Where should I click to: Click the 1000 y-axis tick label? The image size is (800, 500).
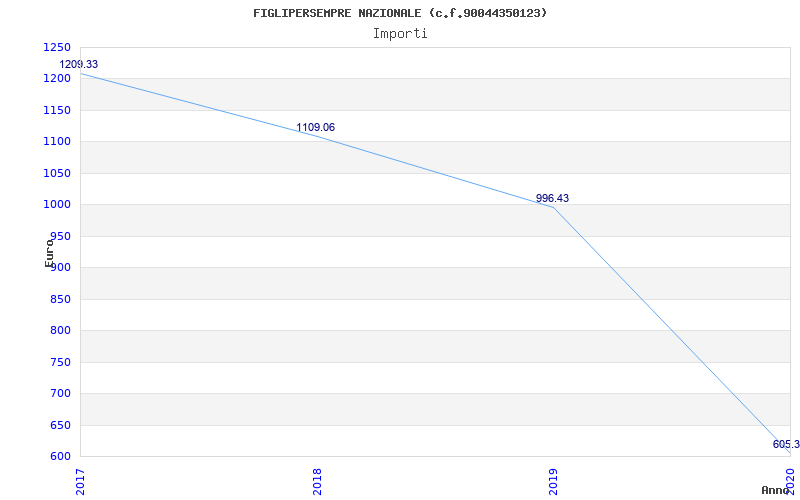coord(57,205)
